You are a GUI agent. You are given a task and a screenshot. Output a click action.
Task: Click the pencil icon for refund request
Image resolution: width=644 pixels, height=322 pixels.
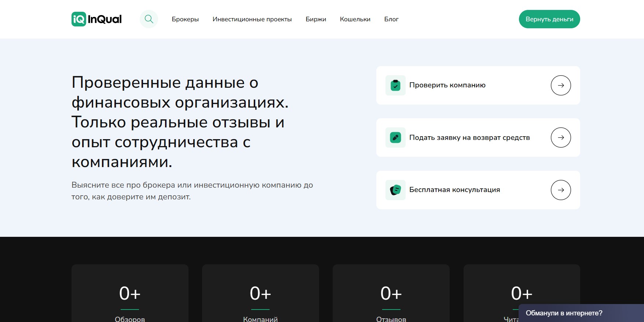(x=395, y=138)
